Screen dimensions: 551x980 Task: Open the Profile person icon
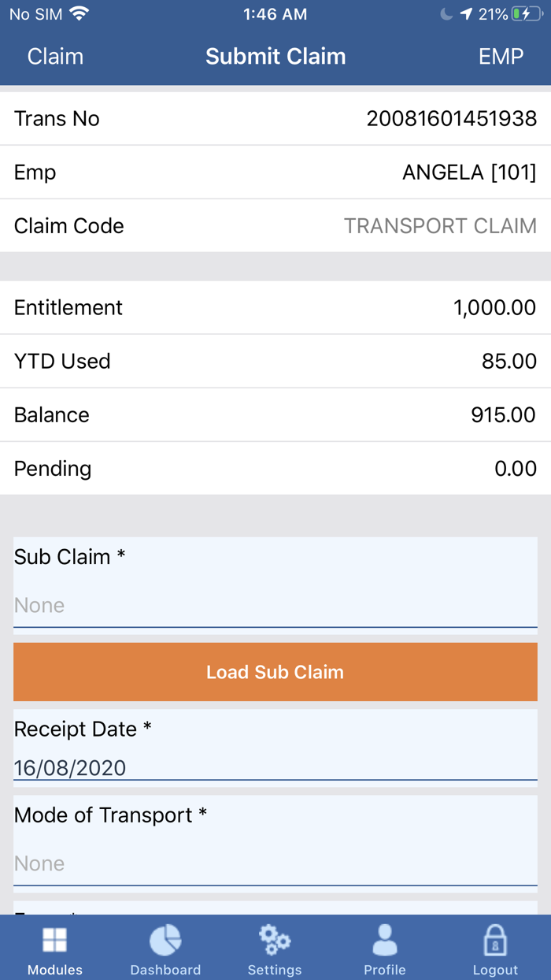click(x=385, y=939)
